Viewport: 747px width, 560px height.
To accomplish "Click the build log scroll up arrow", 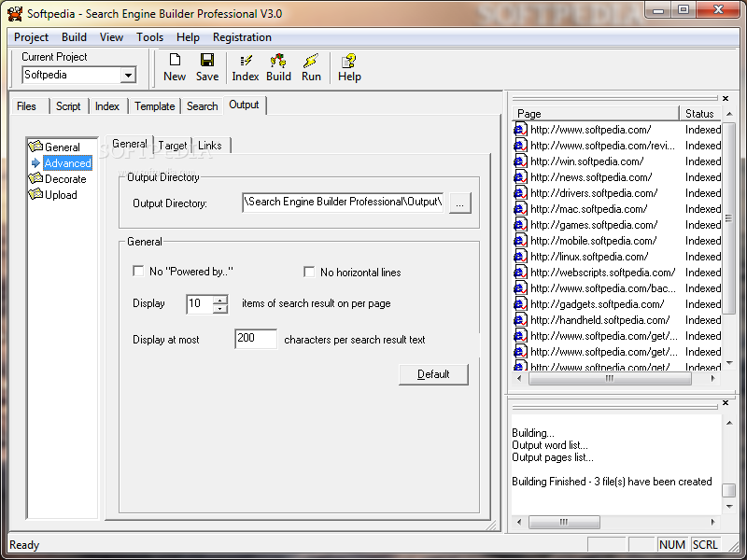I will click(729, 423).
